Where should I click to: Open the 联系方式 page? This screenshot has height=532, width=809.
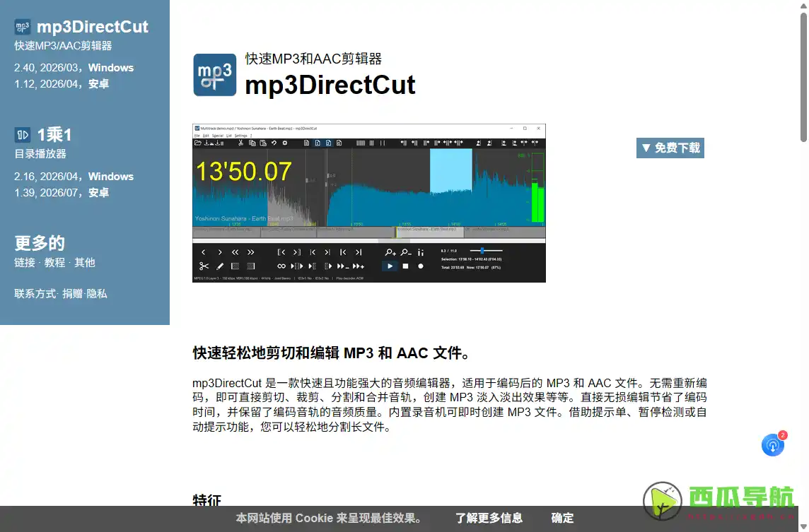(35, 293)
